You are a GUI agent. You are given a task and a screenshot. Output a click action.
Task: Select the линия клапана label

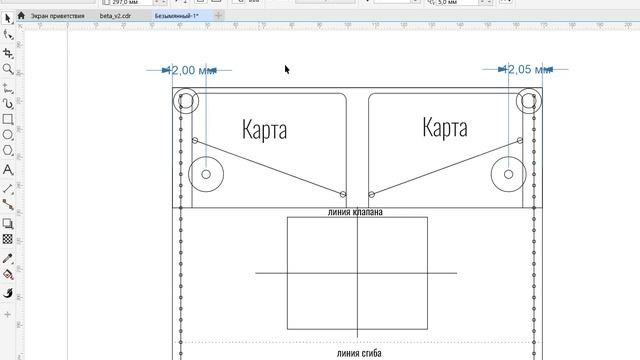coord(355,212)
